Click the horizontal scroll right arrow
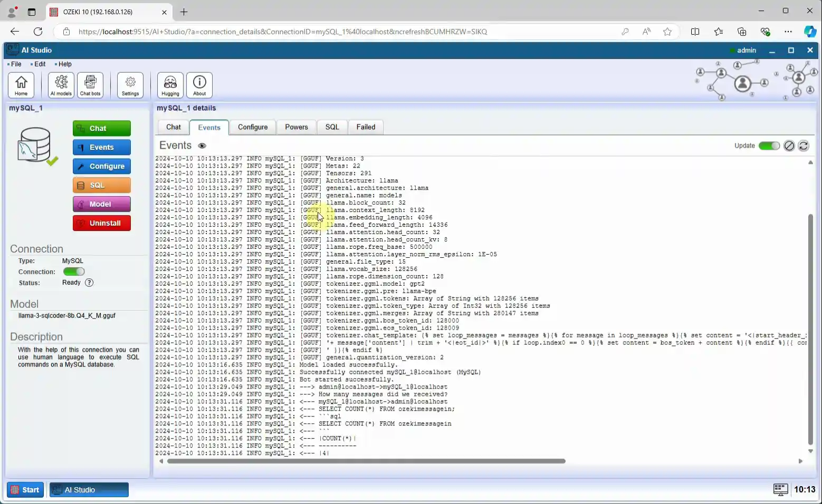The image size is (822, 504). (800, 461)
